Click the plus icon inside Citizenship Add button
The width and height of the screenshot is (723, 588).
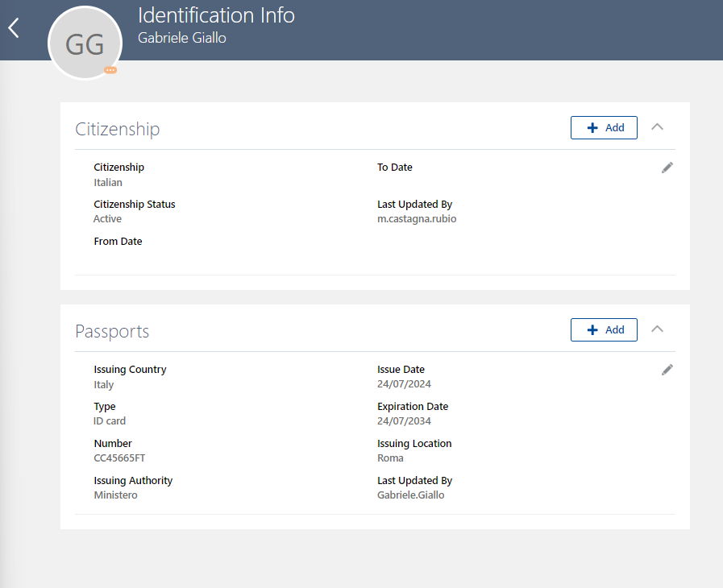tap(591, 127)
